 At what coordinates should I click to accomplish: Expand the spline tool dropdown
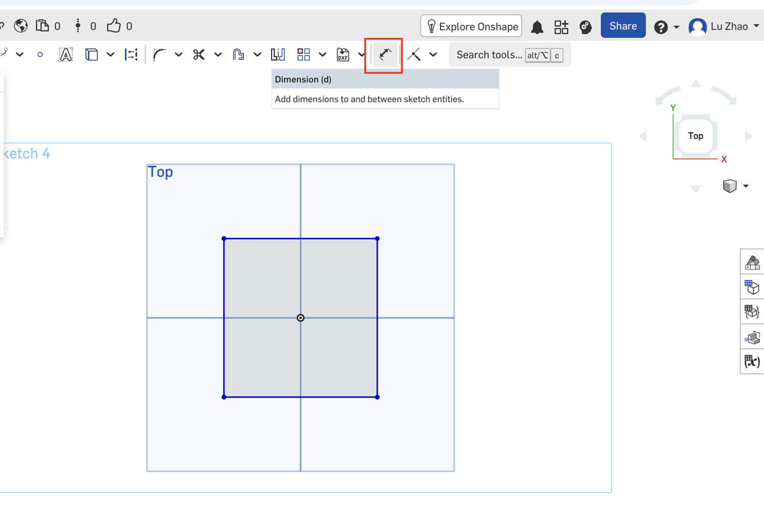coord(20,54)
